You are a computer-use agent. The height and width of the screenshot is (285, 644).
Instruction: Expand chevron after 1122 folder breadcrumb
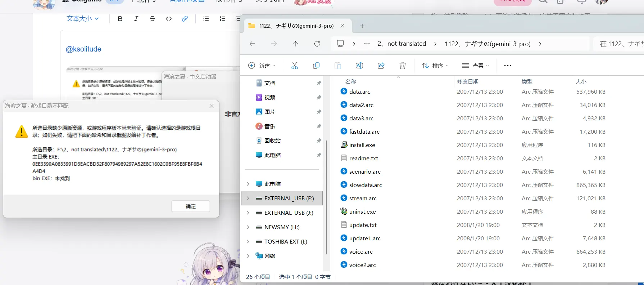pos(540,44)
